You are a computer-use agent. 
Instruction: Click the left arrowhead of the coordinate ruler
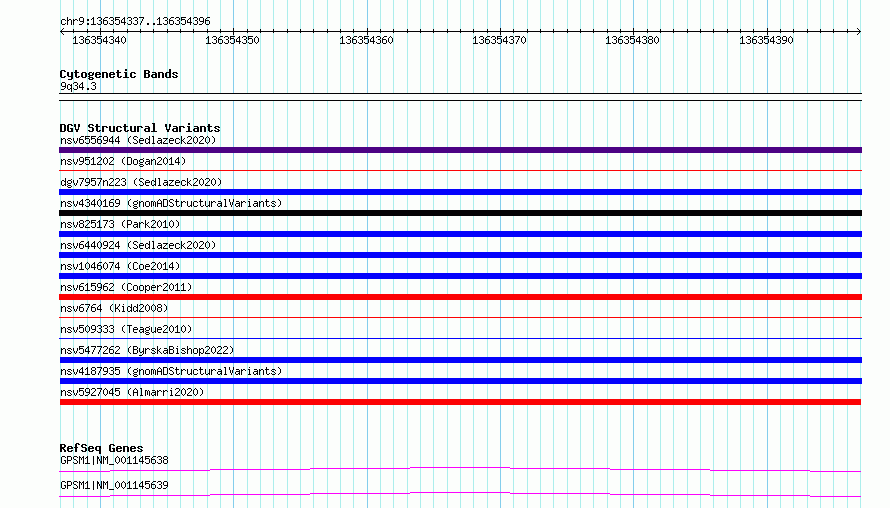click(x=62, y=32)
